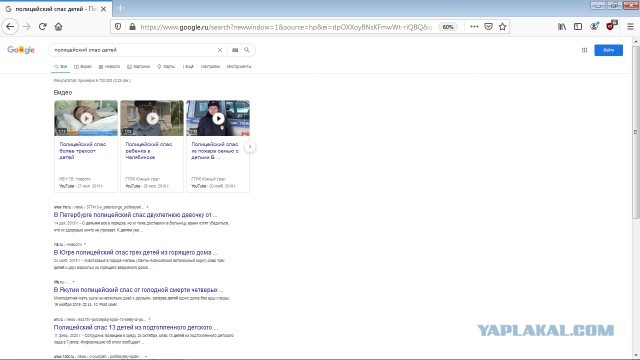Toggle the Firefox sidebar
The width and height of the screenshot is (640, 360).
tap(578, 27)
